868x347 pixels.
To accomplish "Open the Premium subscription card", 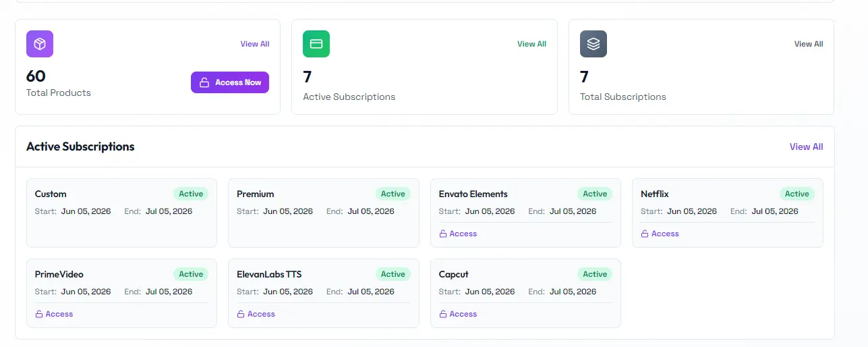I will [324, 213].
